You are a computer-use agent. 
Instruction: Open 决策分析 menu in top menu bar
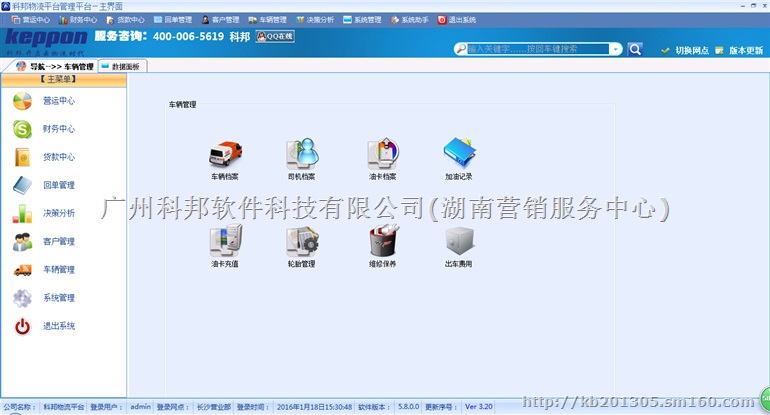317,19
